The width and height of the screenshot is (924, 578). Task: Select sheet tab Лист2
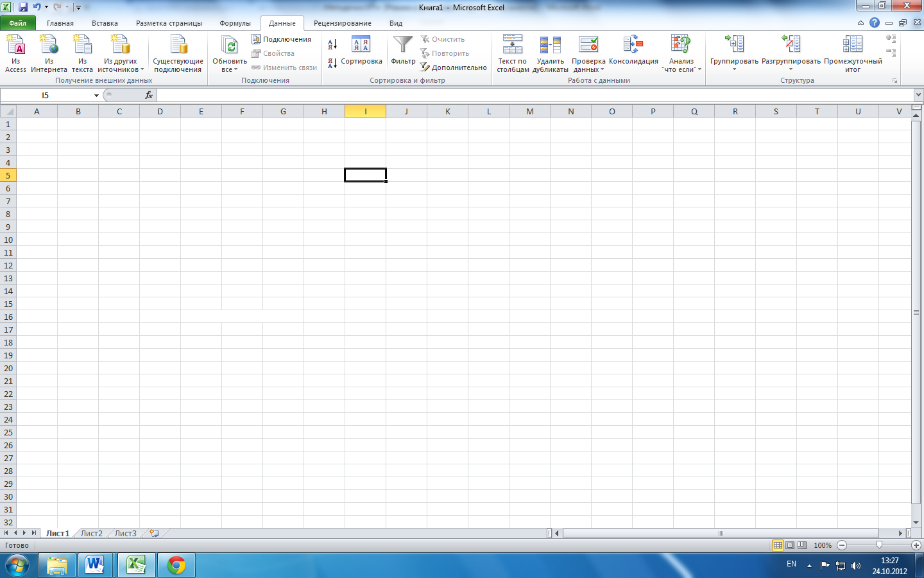coord(92,533)
